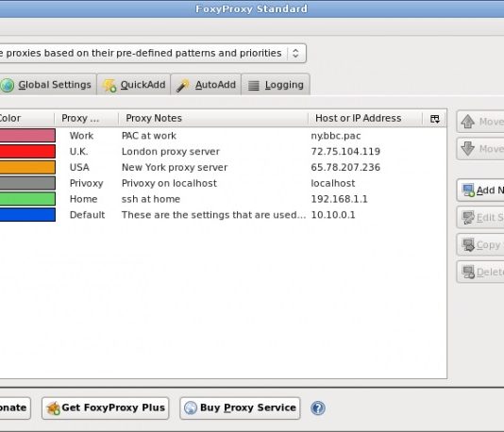Select the pink Work color swatch
The height and width of the screenshot is (432, 504).
tap(27, 136)
